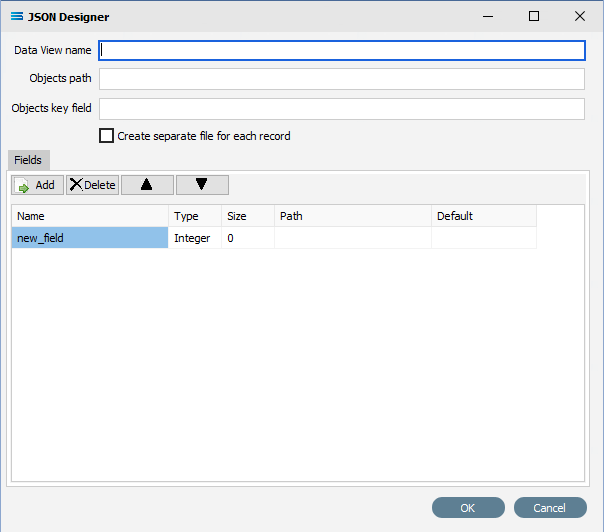604x532 pixels.
Task: Switch to the Fields tab
Action: tap(29, 160)
